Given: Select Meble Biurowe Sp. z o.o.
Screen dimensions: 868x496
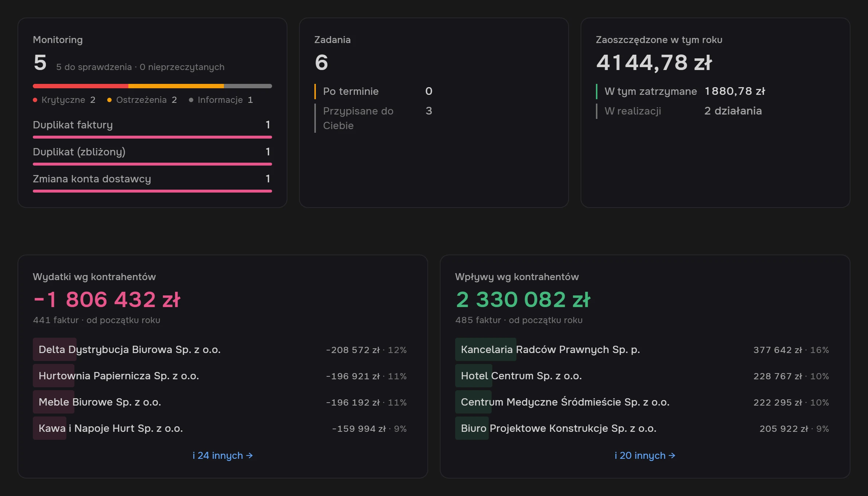Looking at the screenshot, I should click(220, 402).
